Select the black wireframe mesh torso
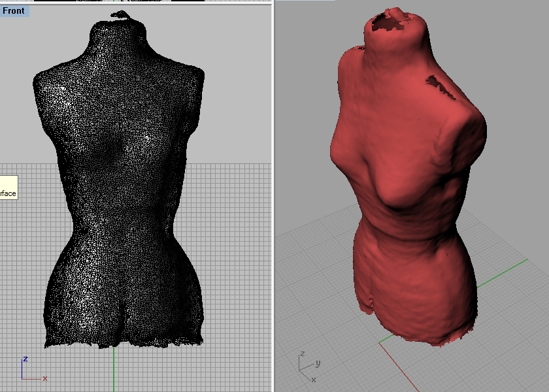Viewport: 549px width, 392px height. pos(119,182)
